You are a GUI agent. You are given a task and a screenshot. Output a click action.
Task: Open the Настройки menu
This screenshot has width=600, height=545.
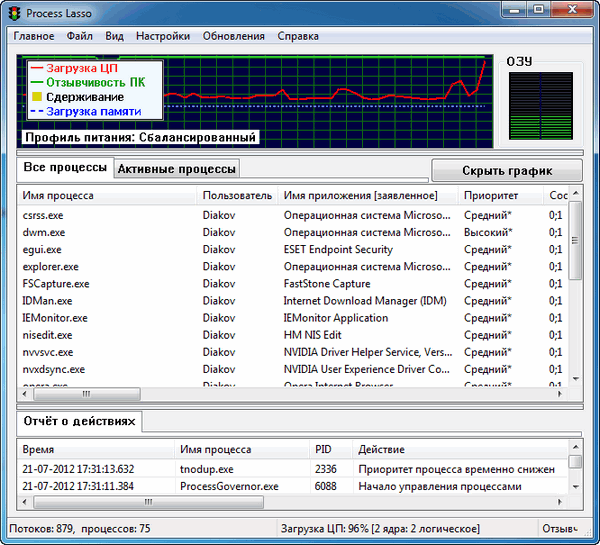click(164, 36)
